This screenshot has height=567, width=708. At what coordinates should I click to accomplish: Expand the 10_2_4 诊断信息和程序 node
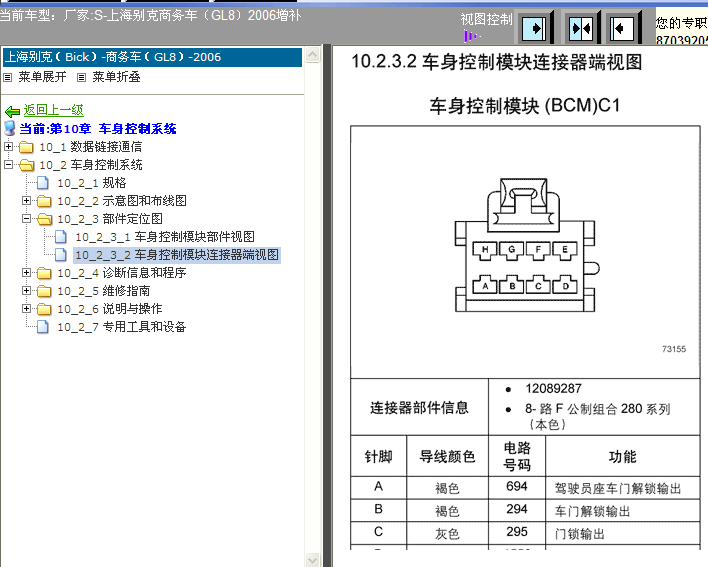27,273
